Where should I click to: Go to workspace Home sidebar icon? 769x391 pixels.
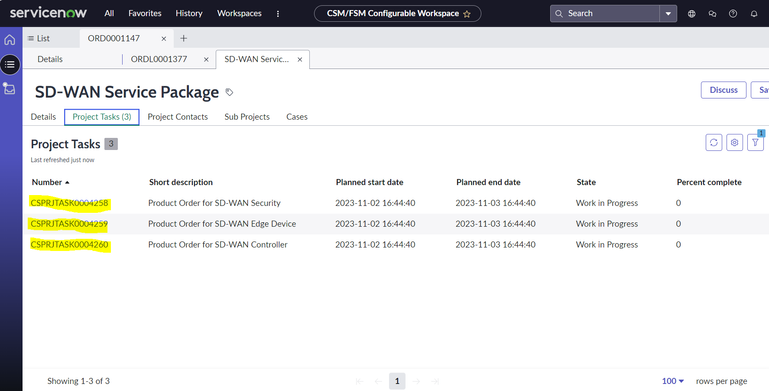pyautogui.click(x=10, y=40)
